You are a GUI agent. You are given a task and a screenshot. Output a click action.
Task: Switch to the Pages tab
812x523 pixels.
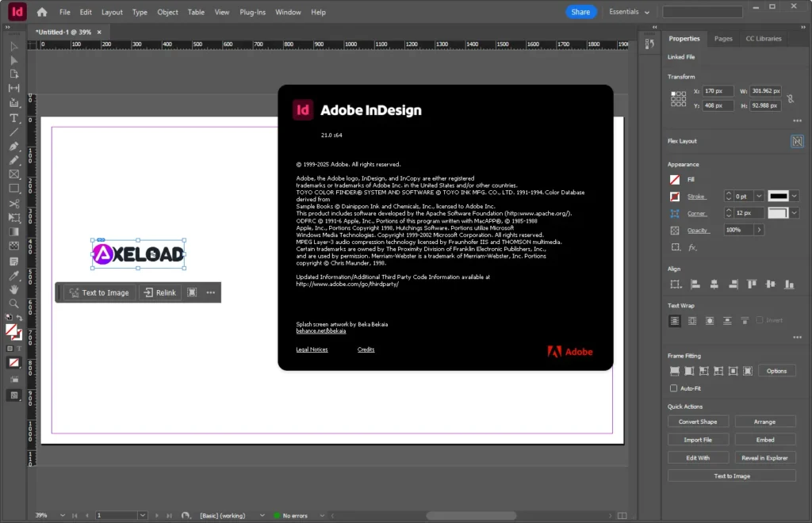click(723, 38)
